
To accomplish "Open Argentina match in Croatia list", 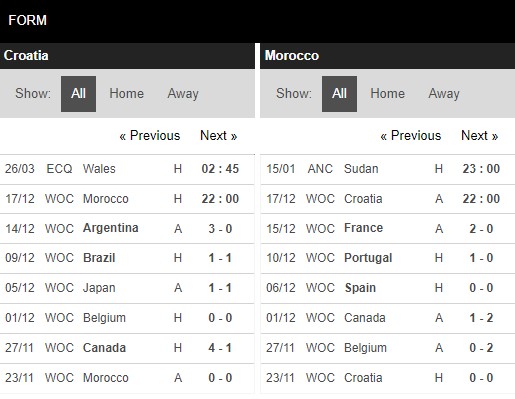I will click(x=127, y=229).
